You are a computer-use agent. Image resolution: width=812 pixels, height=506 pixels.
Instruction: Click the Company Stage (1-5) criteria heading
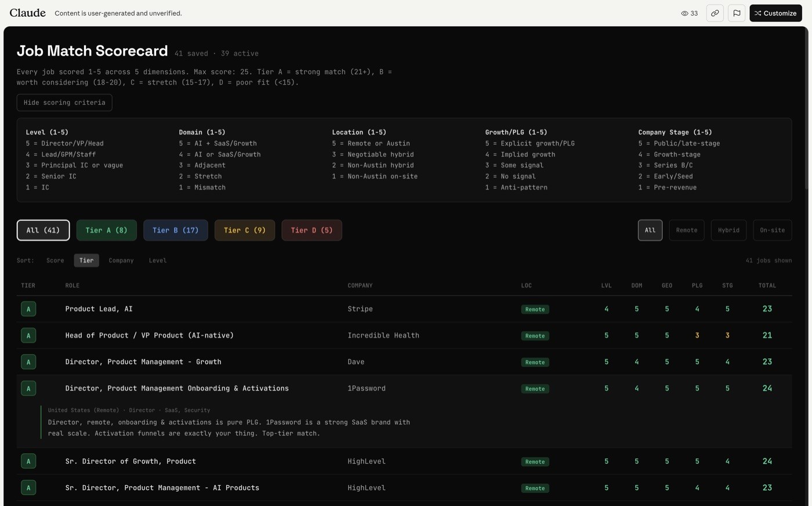point(675,133)
